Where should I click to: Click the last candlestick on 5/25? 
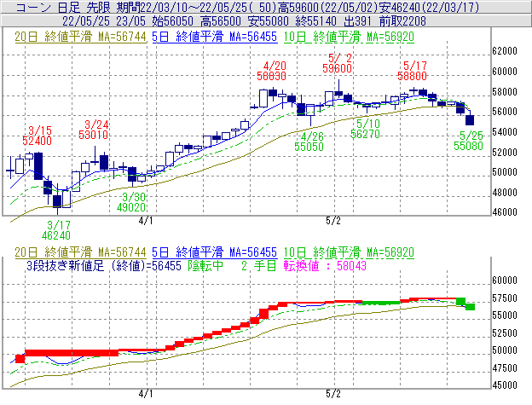470,119
